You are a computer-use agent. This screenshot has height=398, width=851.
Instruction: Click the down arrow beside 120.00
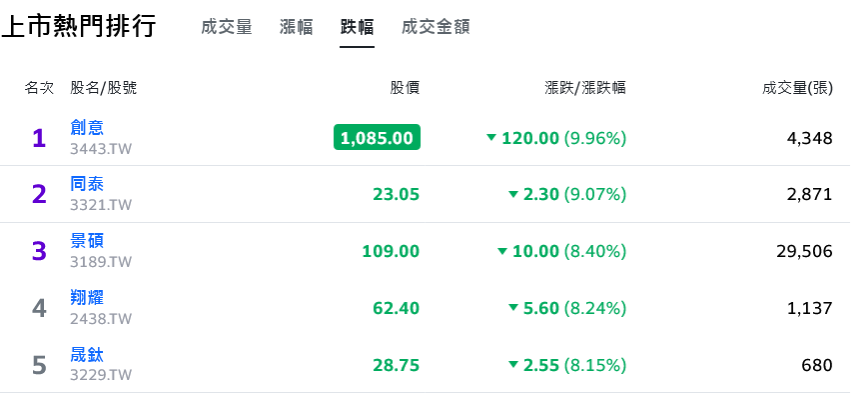click(492, 138)
